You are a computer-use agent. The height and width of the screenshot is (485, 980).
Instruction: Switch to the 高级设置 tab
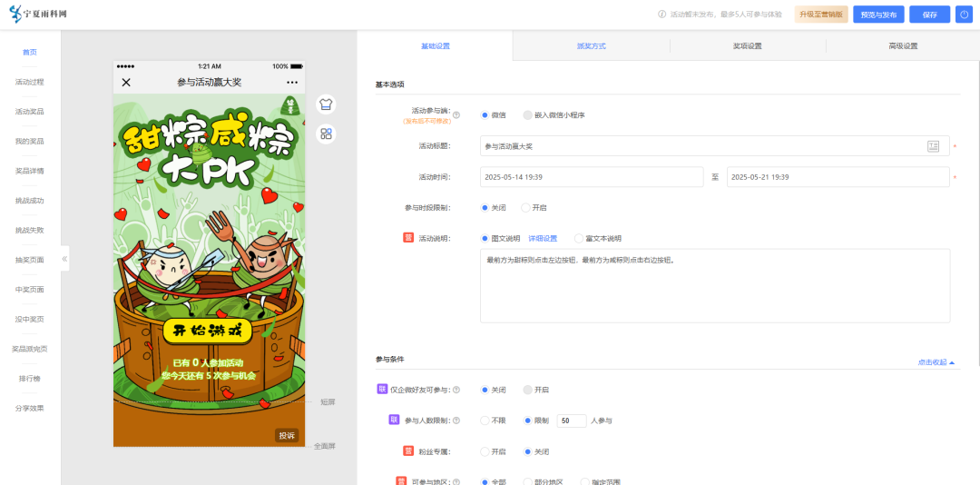pyautogui.click(x=903, y=45)
